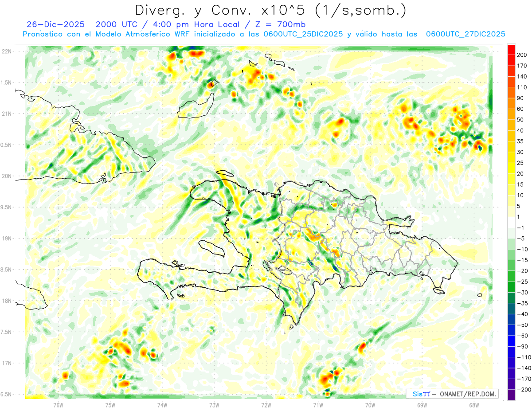Click the '72W' longitude label
This screenshot has height=411, width=532.
(266, 404)
